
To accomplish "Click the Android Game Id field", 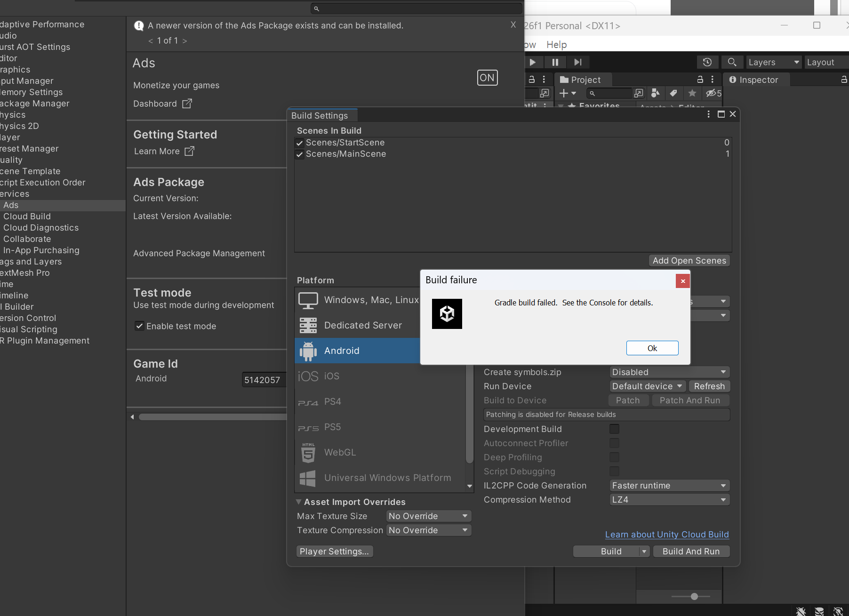I will [264, 380].
